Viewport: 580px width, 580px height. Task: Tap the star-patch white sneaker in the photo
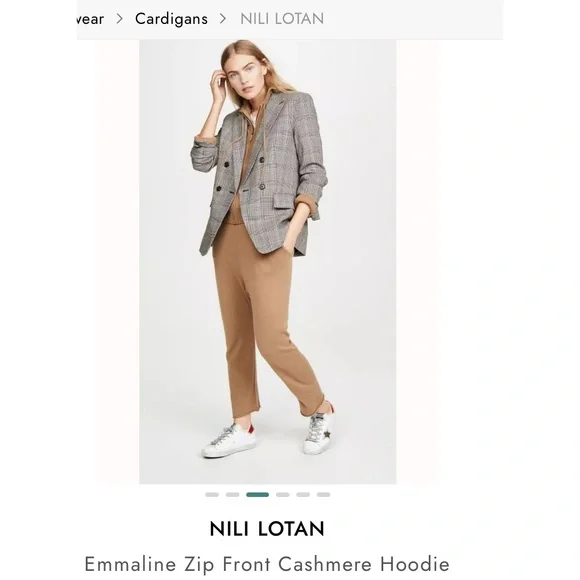(319, 431)
